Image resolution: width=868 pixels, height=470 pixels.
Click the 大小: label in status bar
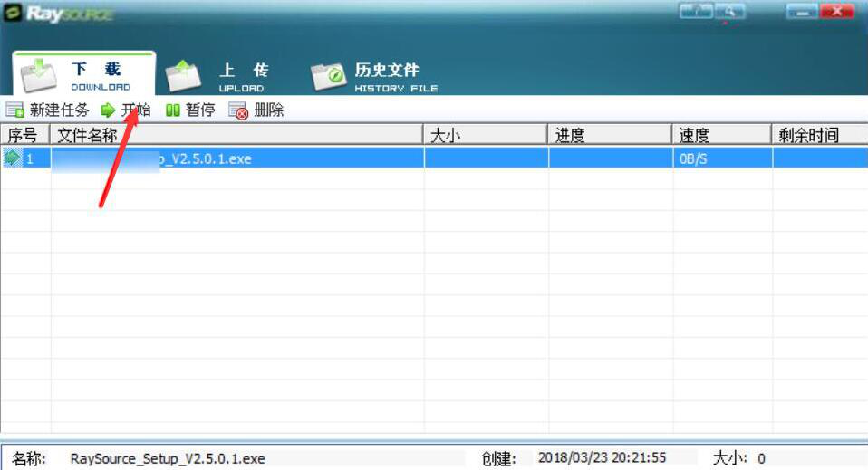tap(729, 458)
